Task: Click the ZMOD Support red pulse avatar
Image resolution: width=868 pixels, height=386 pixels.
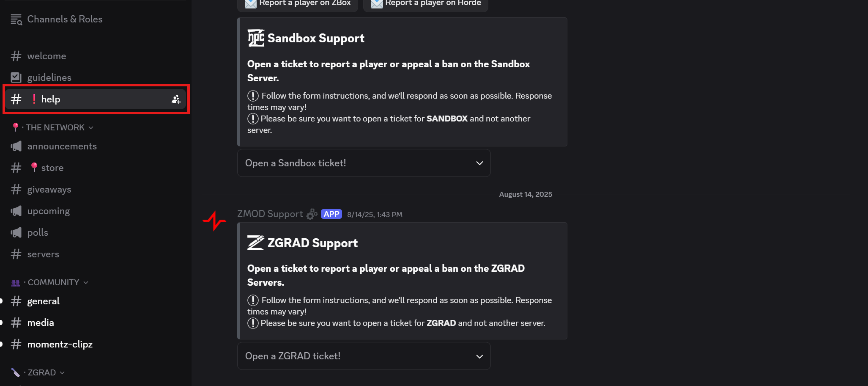Action: pos(214,221)
